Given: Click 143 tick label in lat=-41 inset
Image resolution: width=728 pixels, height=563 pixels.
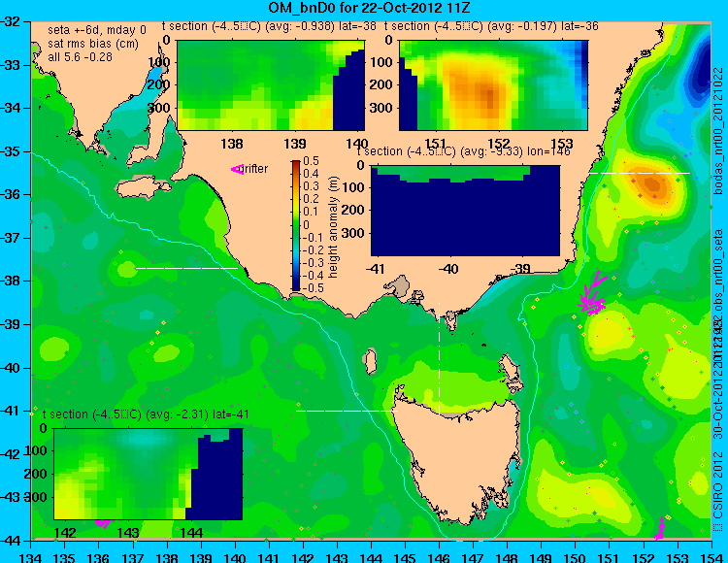Looking at the screenshot, I should [x=128, y=533].
